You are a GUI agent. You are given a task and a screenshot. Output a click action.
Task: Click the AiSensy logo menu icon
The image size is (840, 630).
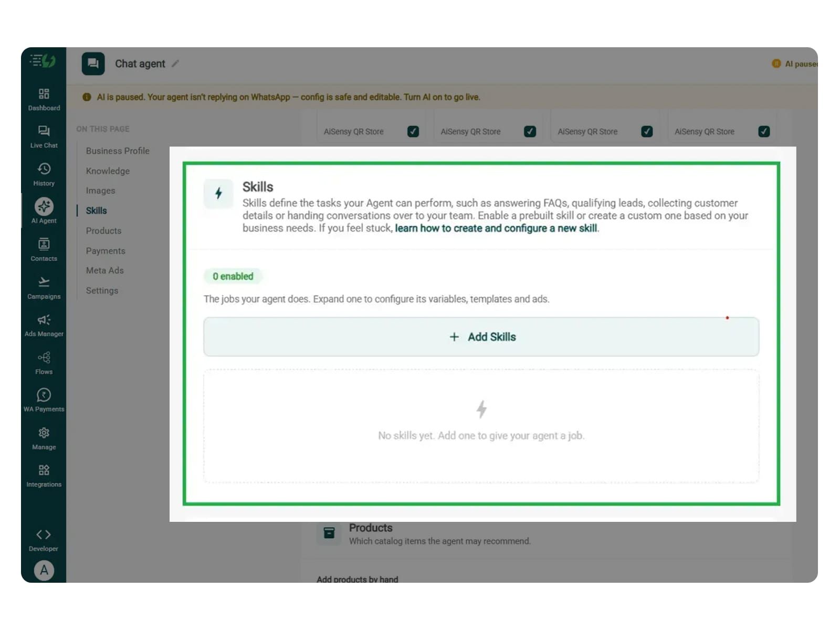43,61
